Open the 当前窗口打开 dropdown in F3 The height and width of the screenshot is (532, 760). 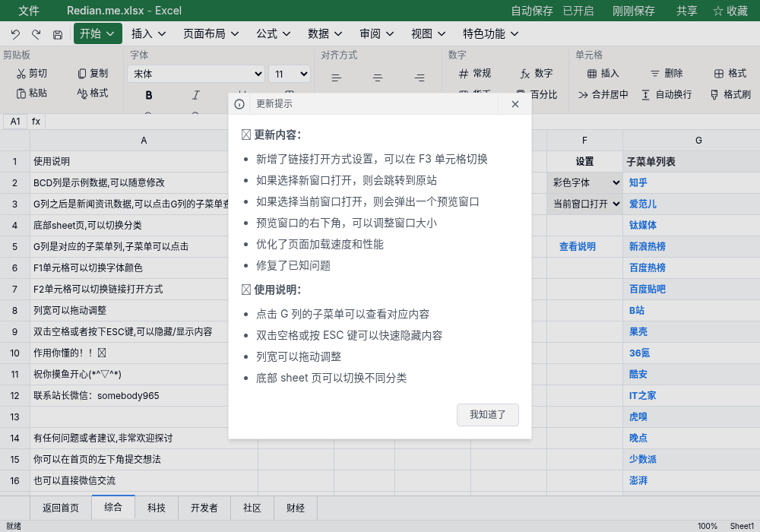point(585,204)
